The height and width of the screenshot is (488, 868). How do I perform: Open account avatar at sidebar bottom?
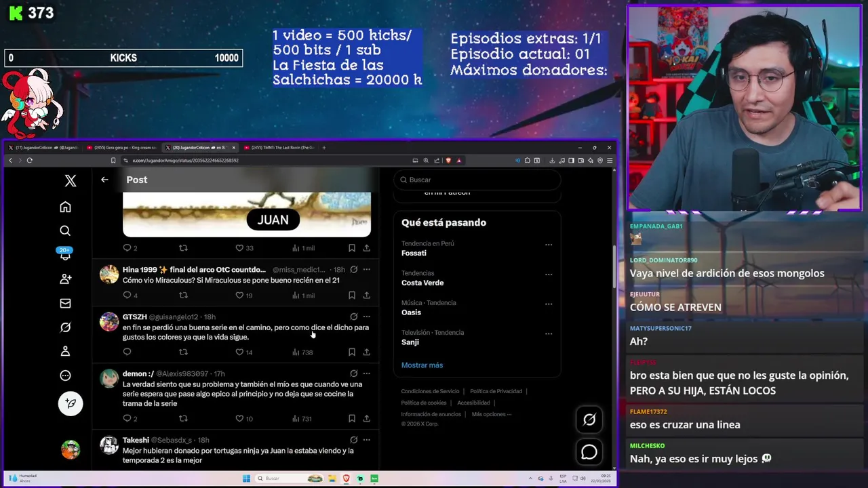[71, 449]
